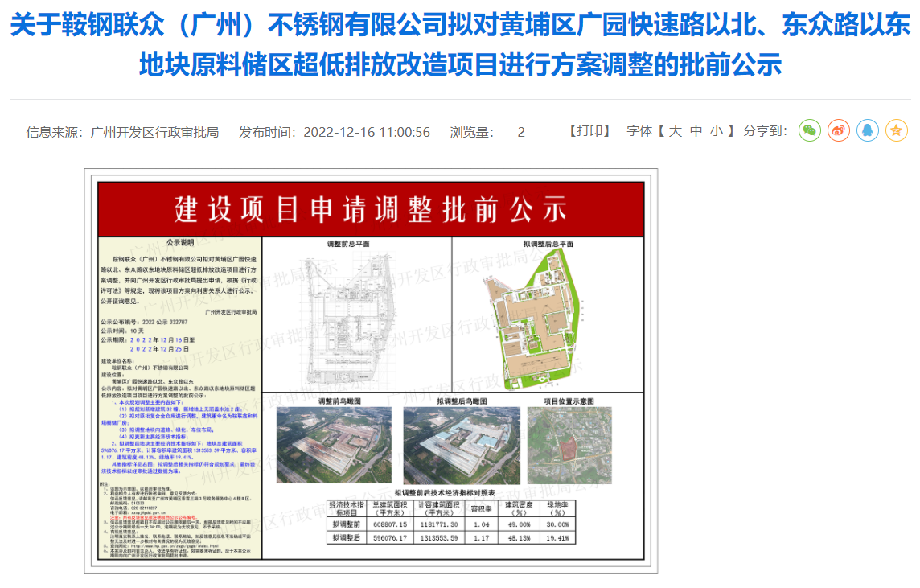Click the 拟调整后鸟瞰图 aerial photo

pos(461,445)
